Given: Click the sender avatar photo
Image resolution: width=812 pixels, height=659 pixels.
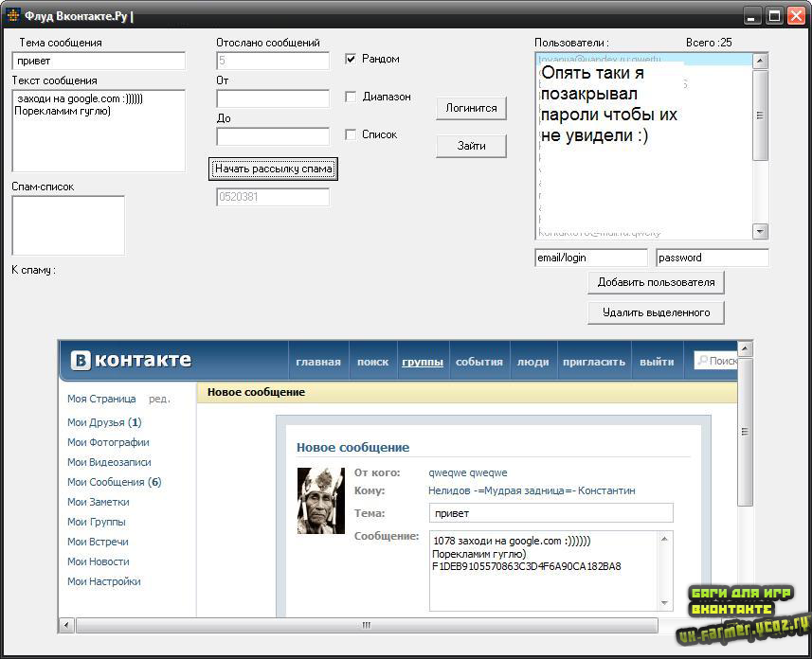Looking at the screenshot, I should click(320, 501).
